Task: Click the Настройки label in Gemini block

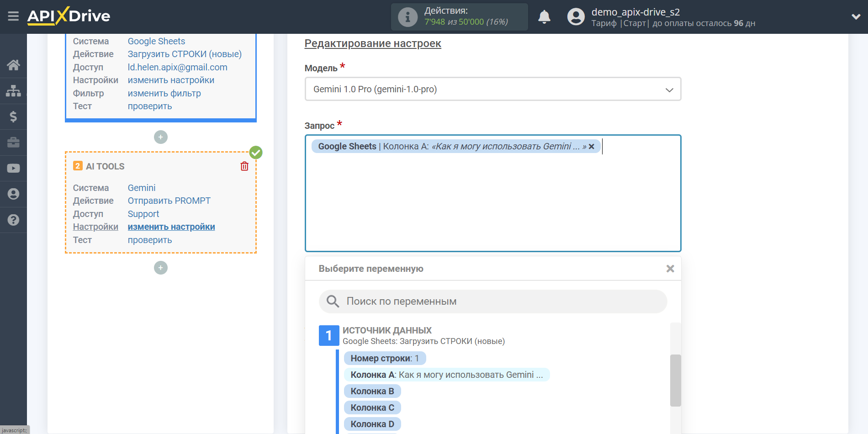Action: click(x=95, y=227)
